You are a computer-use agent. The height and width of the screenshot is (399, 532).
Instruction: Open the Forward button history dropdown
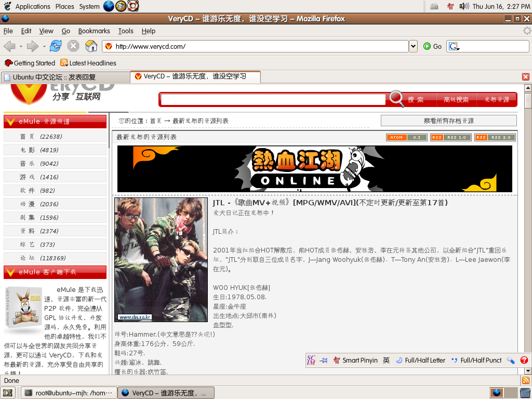44,46
